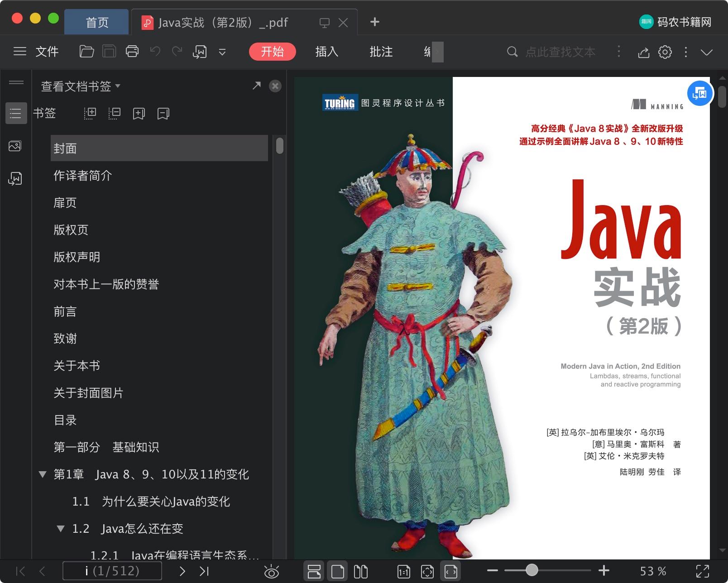Click the bookmark list scrollbar
728x583 pixels.
point(280,146)
